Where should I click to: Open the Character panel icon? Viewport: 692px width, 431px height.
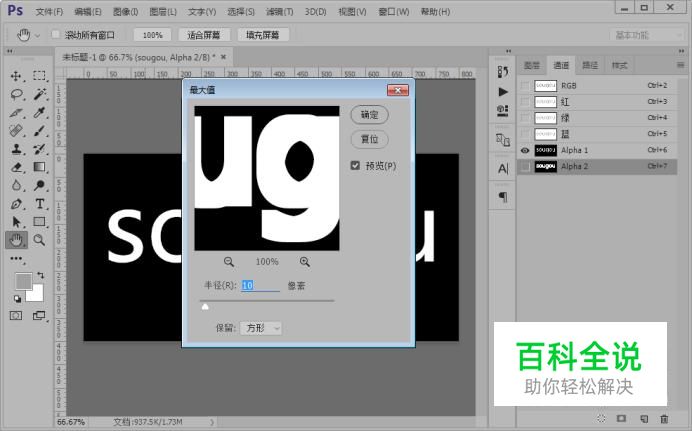point(503,169)
